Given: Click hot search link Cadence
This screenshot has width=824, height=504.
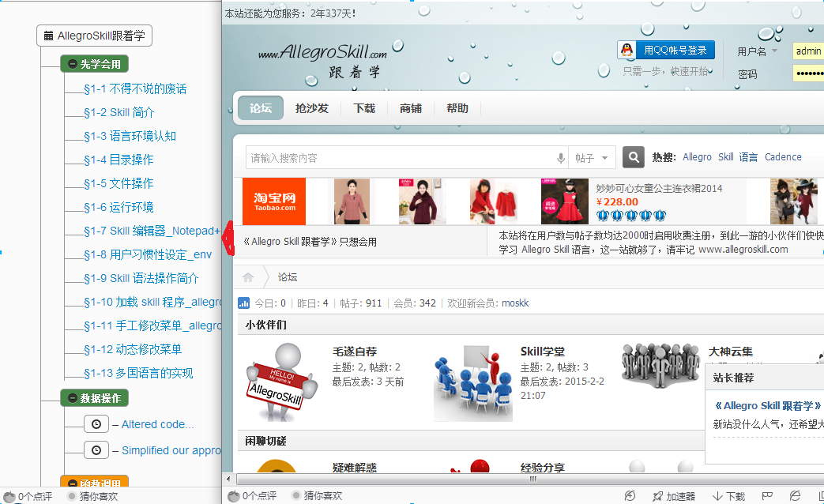Looking at the screenshot, I should tap(783, 157).
